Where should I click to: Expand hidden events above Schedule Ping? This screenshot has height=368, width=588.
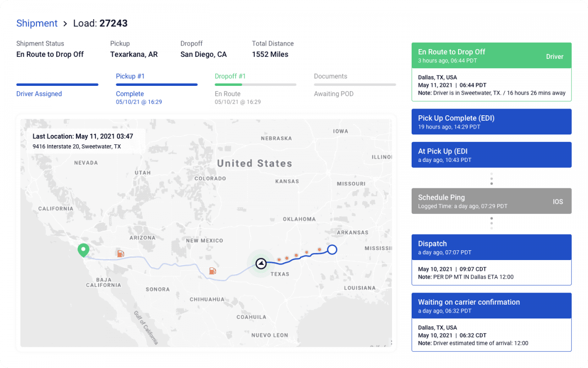click(x=491, y=179)
